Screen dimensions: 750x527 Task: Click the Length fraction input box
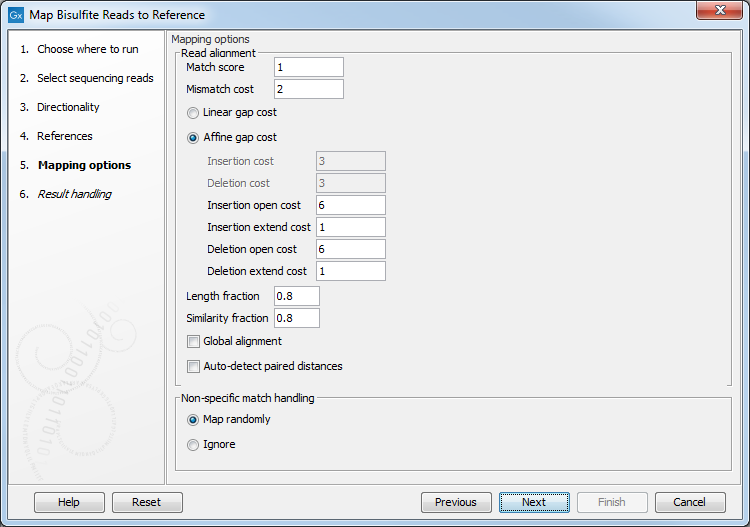(296, 296)
